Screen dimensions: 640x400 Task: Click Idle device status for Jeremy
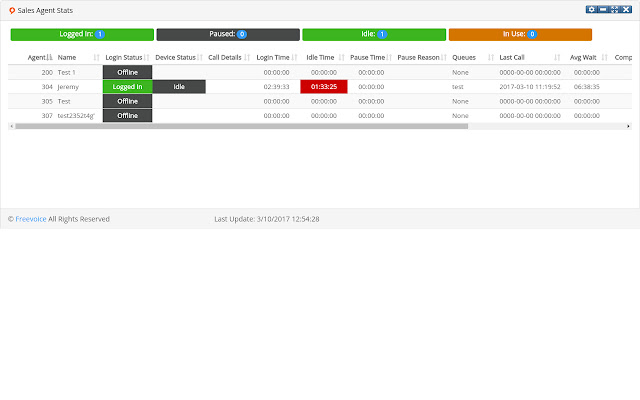[179, 87]
